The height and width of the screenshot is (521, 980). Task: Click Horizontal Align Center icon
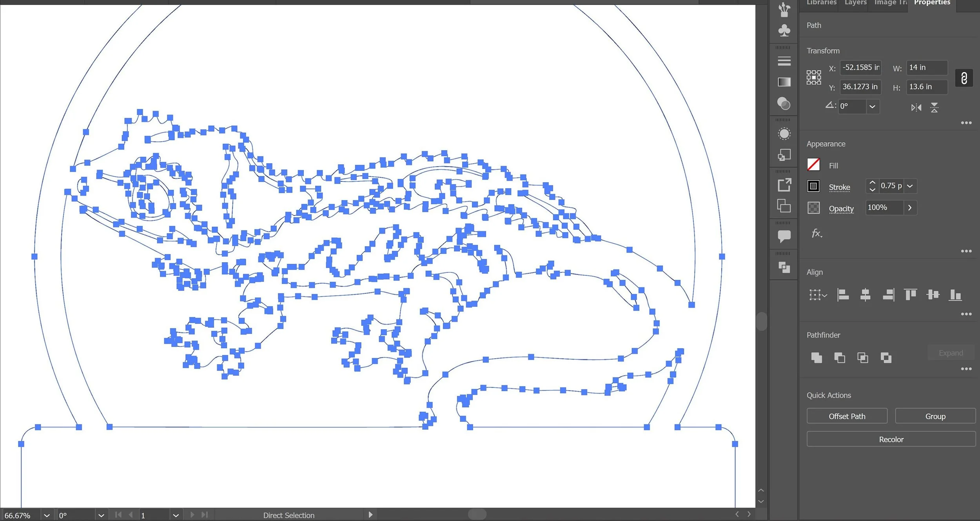pyautogui.click(x=865, y=294)
